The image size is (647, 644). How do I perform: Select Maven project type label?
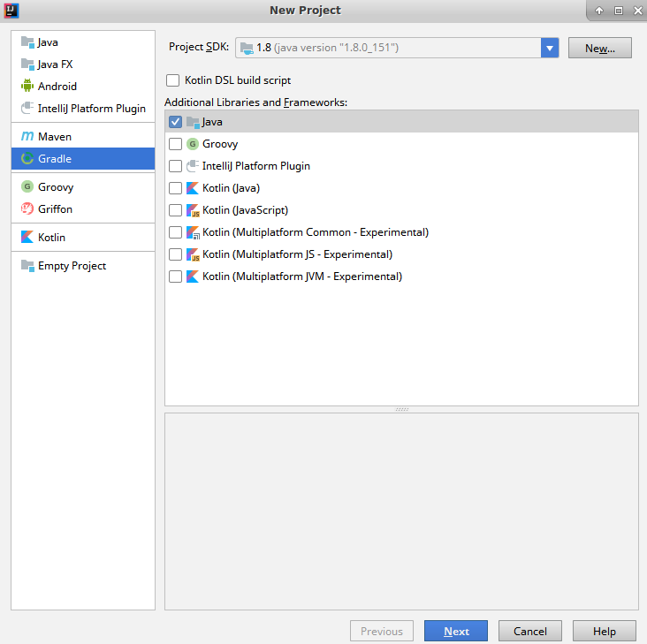(55, 136)
